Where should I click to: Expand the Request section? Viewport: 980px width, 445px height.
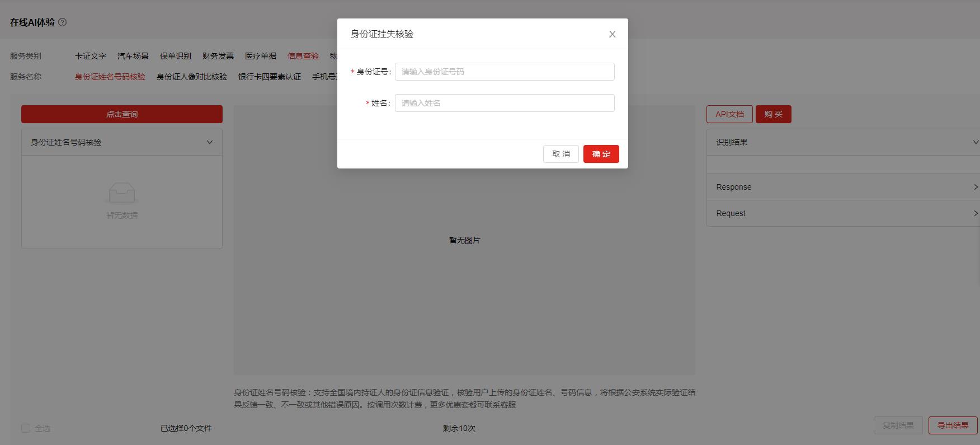(x=843, y=213)
